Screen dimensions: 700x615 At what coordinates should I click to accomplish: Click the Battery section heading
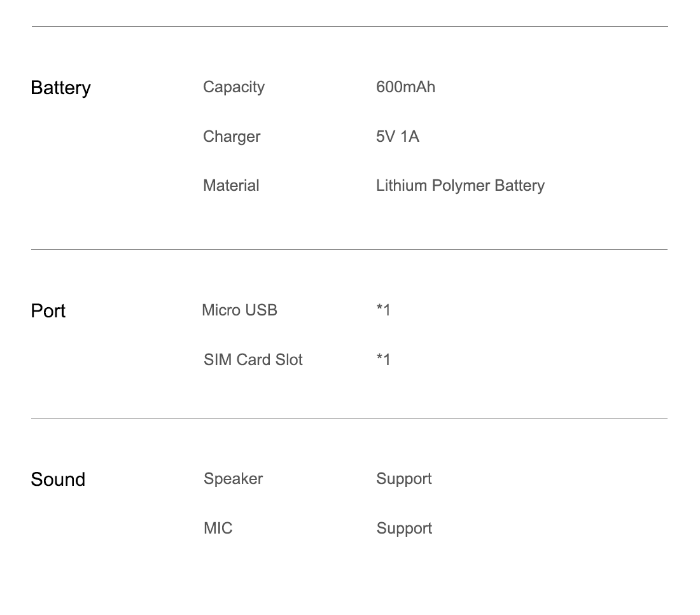(x=60, y=88)
